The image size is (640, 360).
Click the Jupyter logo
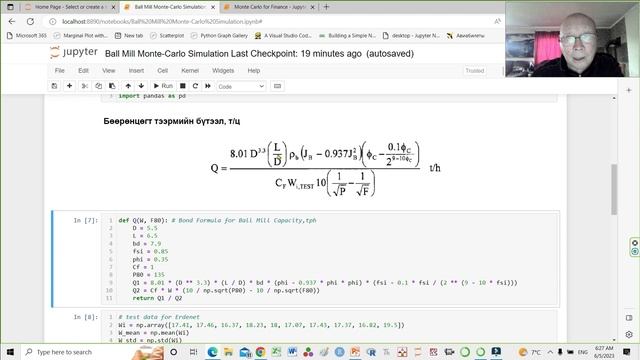tap(74, 53)
